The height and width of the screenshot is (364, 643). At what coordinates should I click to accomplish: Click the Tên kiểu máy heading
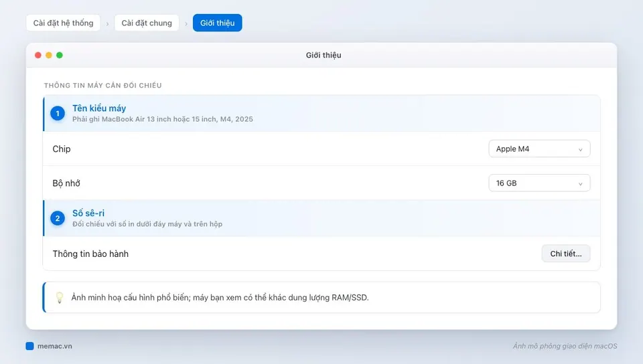99,108
